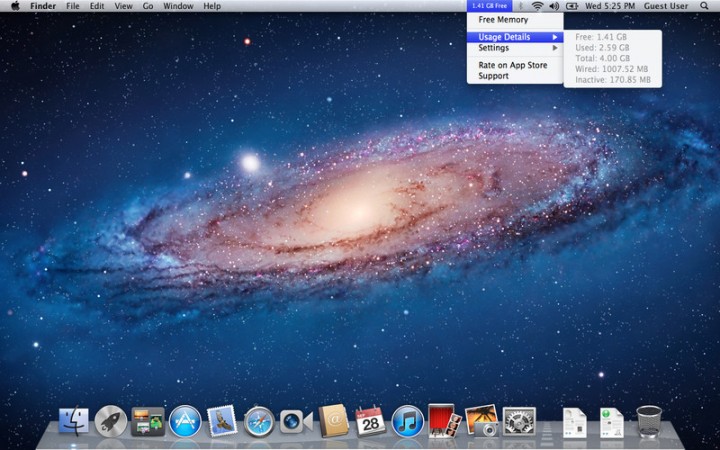Choose Rate on App Store
This screenshot has width=720, height=450.
tap(512, 65)
